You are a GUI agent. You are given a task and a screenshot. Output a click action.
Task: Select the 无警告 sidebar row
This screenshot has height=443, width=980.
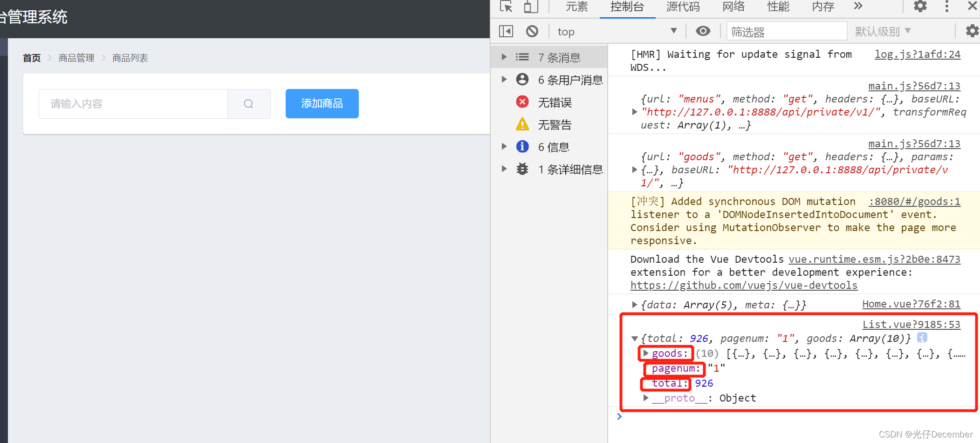click(x=549, y=124)
